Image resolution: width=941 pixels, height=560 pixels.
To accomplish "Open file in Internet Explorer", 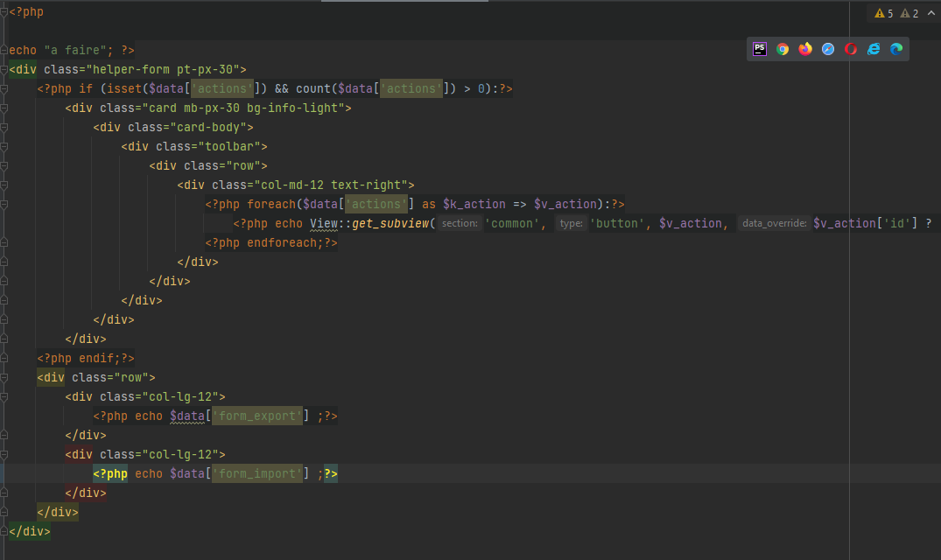I will click(x=874, y=49).
